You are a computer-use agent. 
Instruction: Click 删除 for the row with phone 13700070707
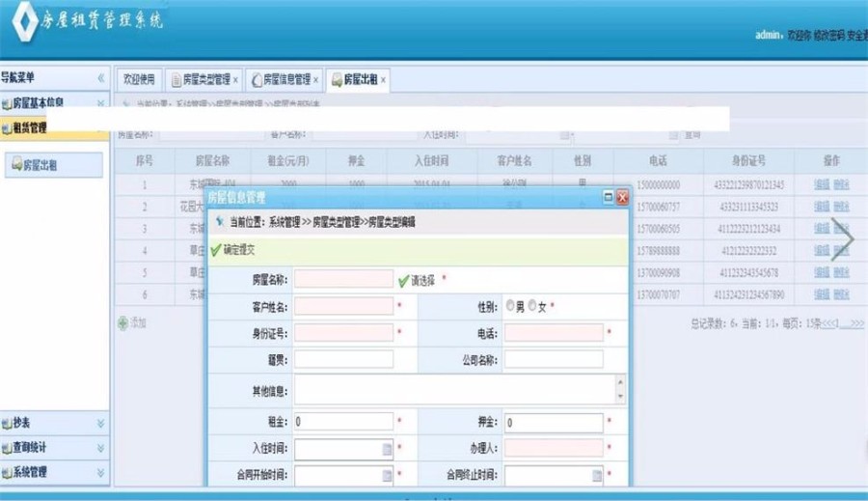[841, 294]
